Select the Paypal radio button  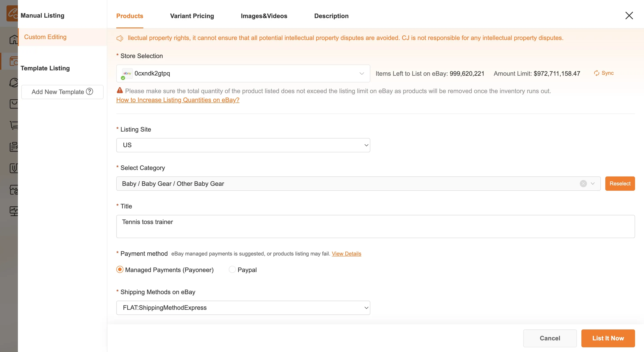coord(232,270)
